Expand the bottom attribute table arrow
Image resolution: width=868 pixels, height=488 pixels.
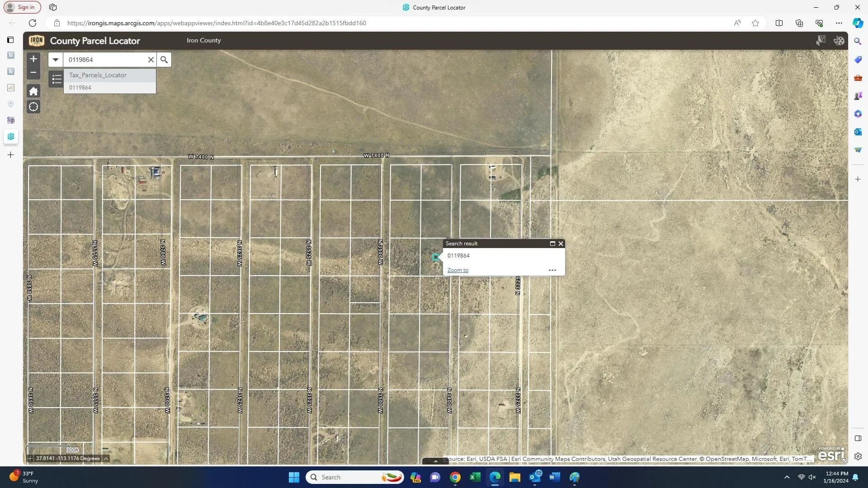(x=435, y=461)
